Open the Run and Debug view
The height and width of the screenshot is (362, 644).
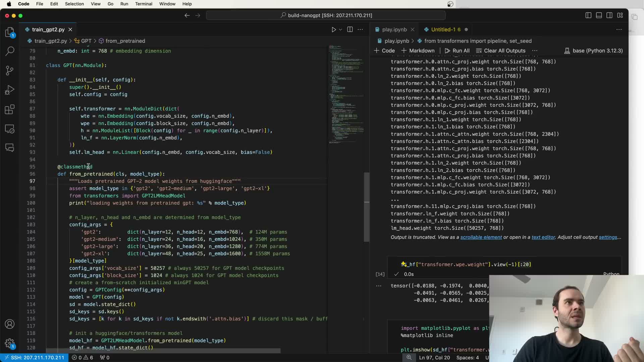(10, 90)
